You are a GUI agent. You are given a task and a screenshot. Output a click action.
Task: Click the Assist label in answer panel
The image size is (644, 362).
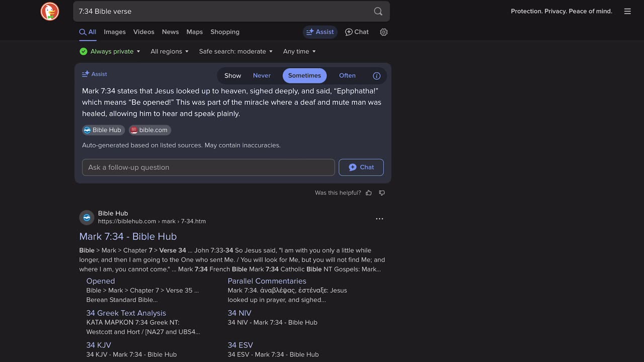(x=95, y=74)
